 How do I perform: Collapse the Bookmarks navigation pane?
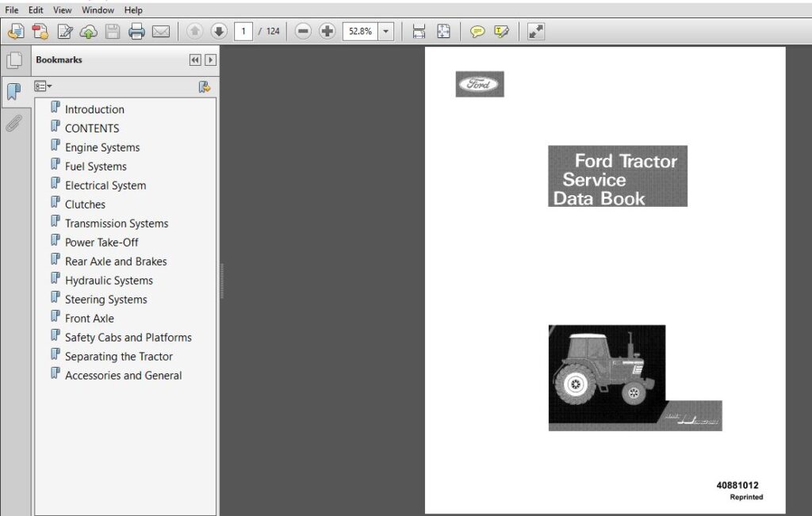(195, 60)
